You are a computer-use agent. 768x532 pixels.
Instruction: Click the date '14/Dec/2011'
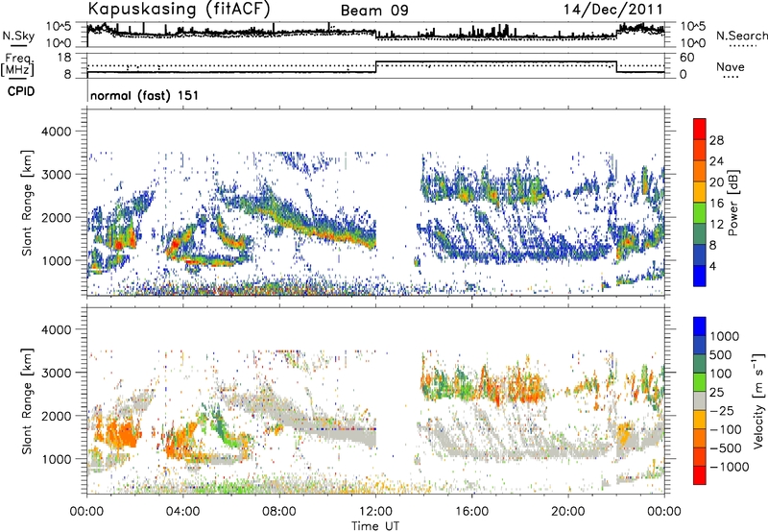click(x=613, y=10)
